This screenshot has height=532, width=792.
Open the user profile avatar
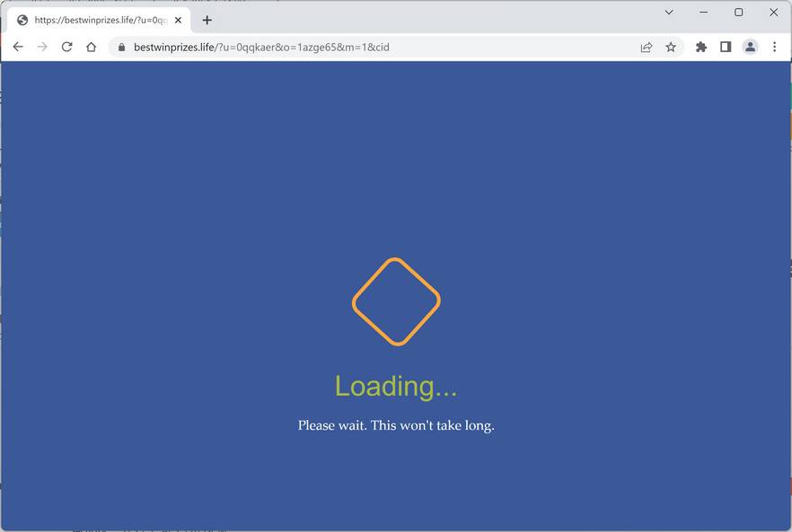[x=750, y=47]
